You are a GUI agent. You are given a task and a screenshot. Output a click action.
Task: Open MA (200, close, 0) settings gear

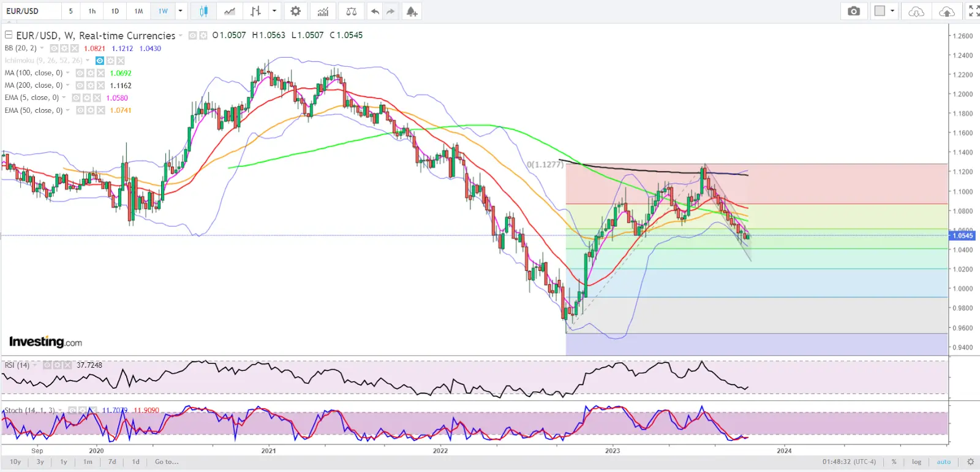[x=90, y=85]
